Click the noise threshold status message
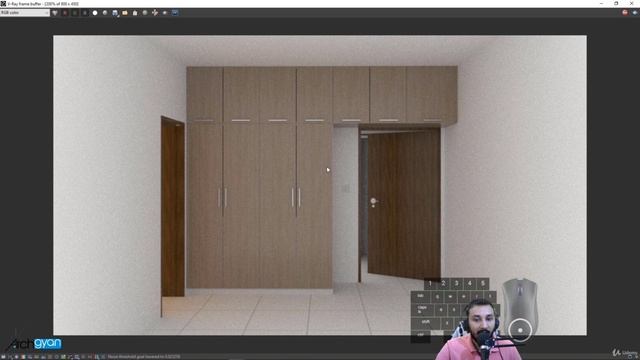 pos(144,357)
